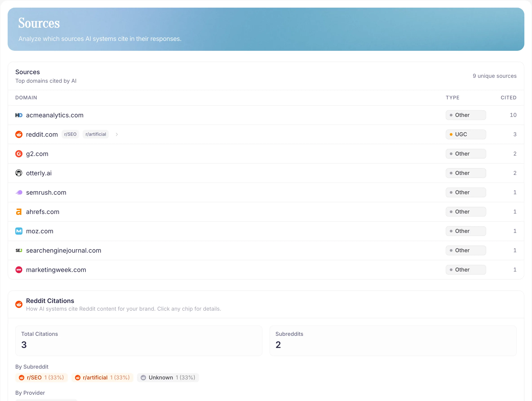Viewport: 532px width, 401px height.
Task: Click the otterly.ai penguin icon
Action: pyautogui.click(x=19, y=173)
